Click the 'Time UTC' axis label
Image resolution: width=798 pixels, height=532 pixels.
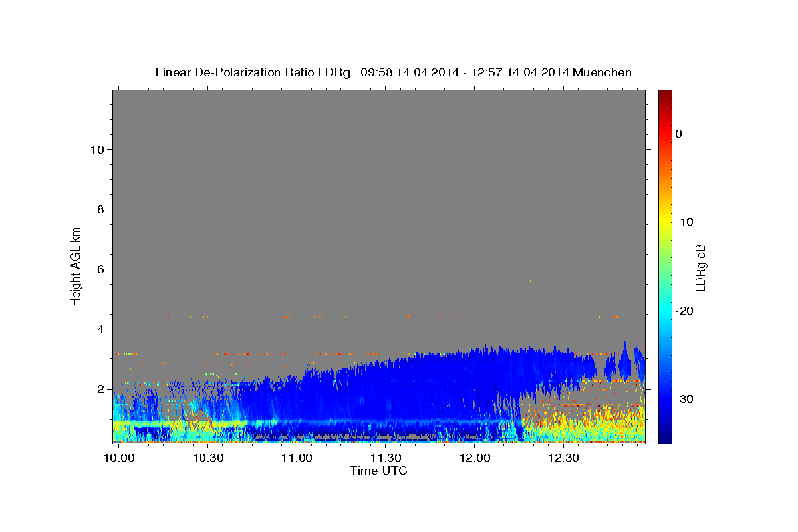coord(378,471)
